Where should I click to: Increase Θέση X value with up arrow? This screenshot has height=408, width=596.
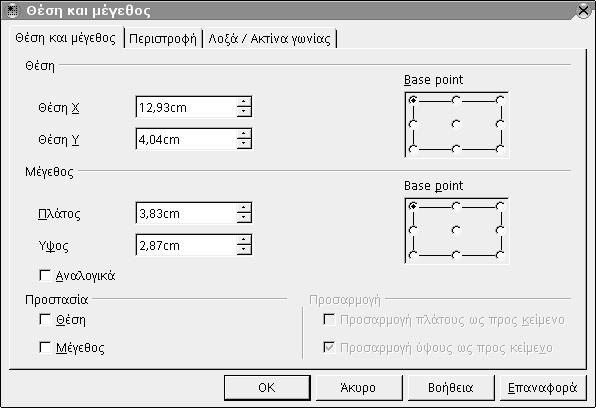[243, 102]
